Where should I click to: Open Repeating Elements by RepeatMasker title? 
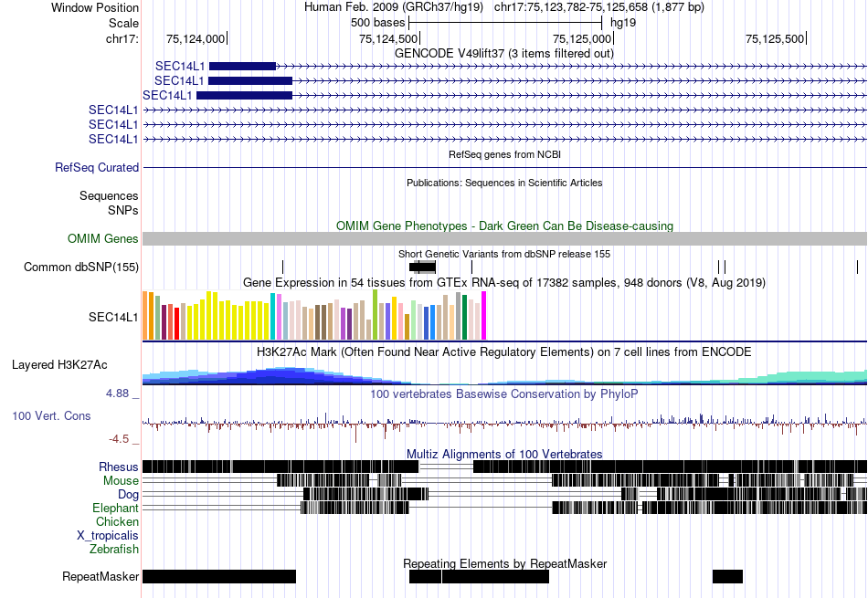tap(504, 563)
